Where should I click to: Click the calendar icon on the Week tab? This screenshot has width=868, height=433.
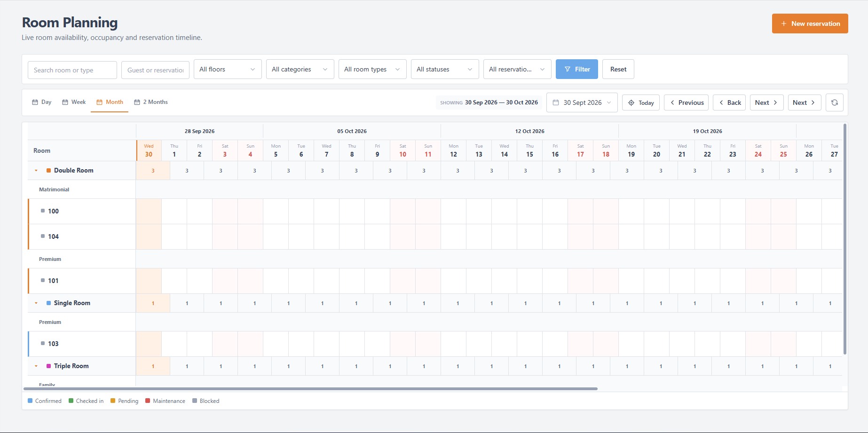tap(65, 102)
